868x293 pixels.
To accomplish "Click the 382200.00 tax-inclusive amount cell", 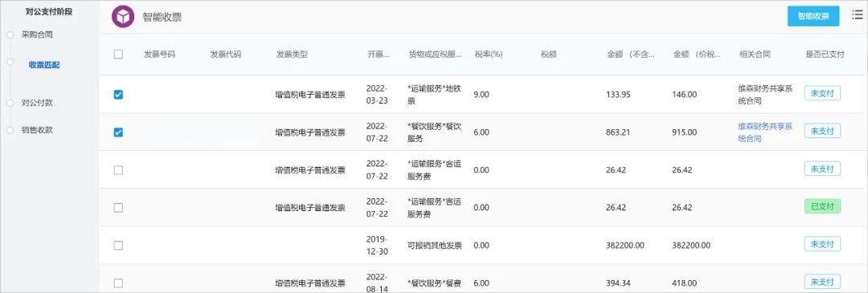I will point(691,246).
